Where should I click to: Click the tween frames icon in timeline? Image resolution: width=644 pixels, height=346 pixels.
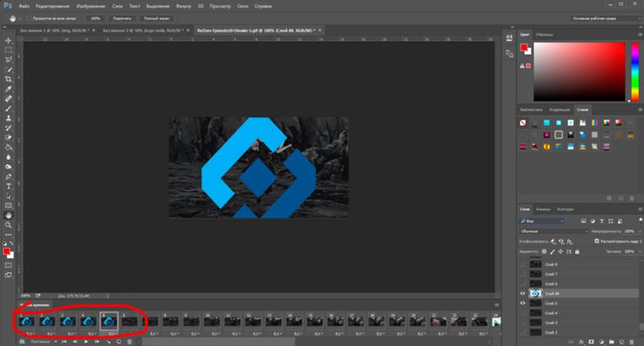coord(108,341)
